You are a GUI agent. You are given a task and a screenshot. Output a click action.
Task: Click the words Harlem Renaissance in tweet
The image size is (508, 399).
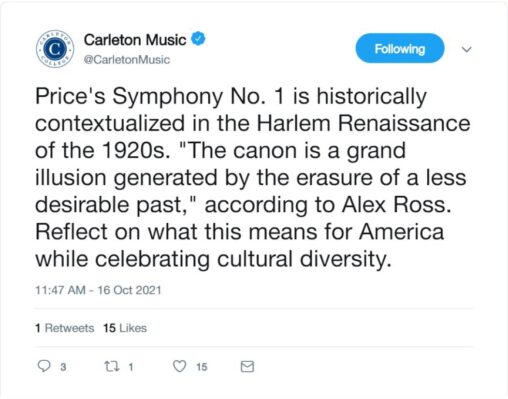tap(363, 123)
